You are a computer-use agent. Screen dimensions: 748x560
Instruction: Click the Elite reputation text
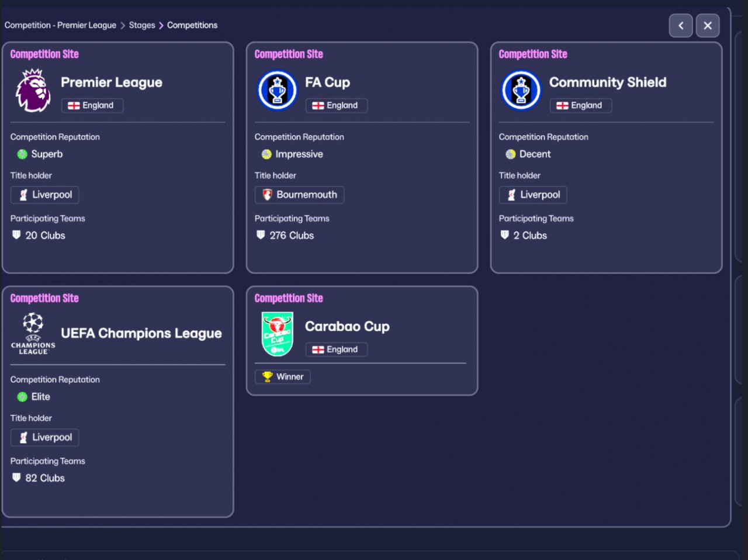(41, 397)
